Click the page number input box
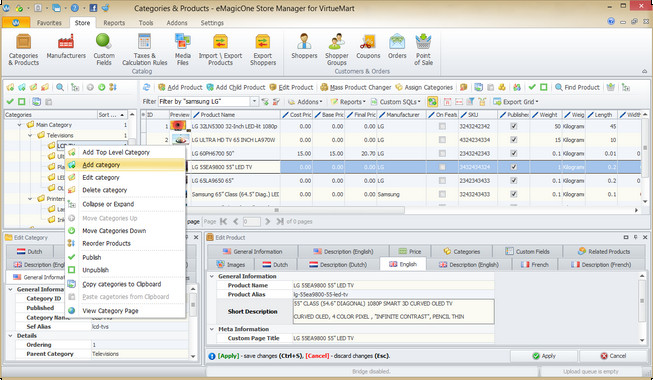Screen dimensions: 653x380 252,222
